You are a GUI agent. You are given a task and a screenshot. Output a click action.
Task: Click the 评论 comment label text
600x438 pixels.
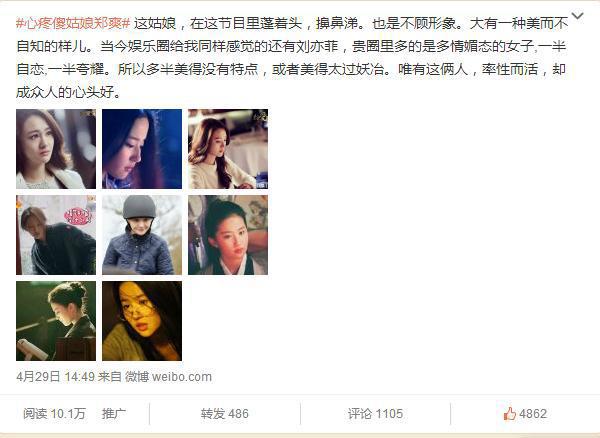[360, 414]
